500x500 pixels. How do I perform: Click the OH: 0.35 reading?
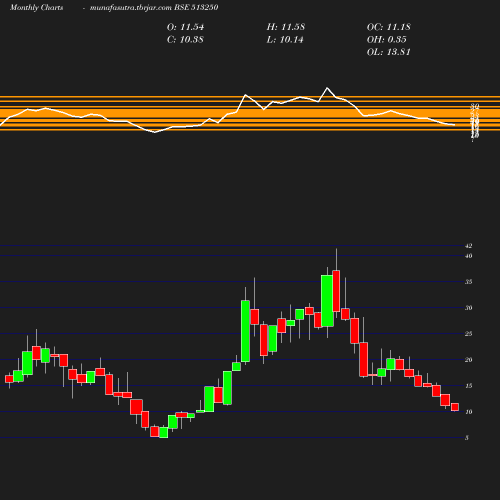387,40
